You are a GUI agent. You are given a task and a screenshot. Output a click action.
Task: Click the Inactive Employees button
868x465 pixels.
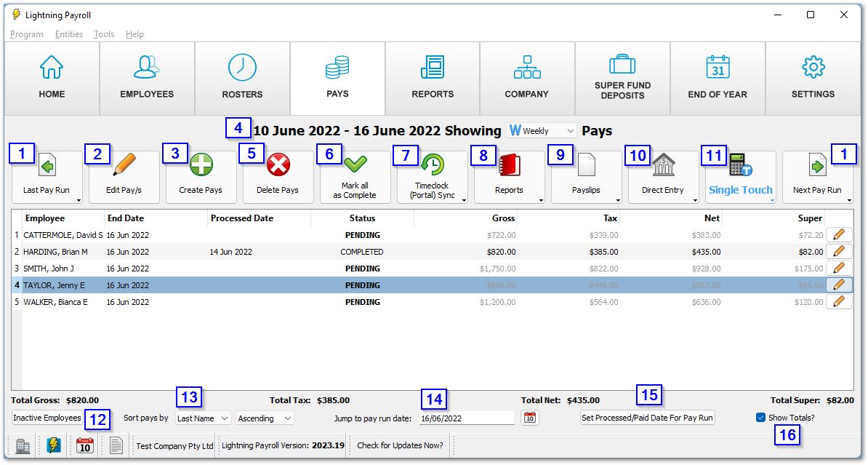(x=47, y=418)
